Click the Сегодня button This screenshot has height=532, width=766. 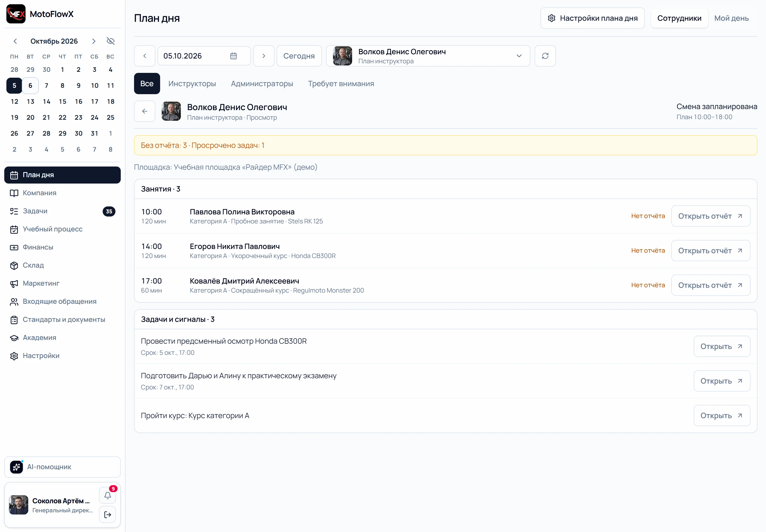299,56
